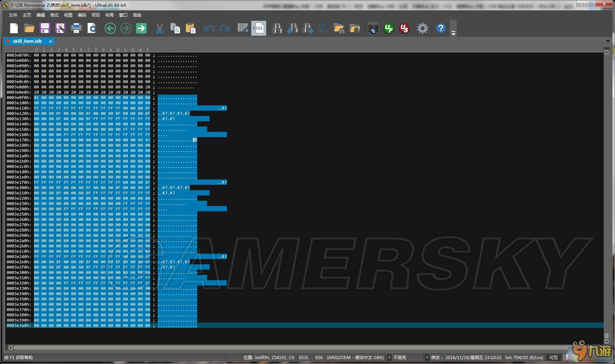Click Find Previous binoculars icon
Screen dimensions: 615x364
[292, 28]
